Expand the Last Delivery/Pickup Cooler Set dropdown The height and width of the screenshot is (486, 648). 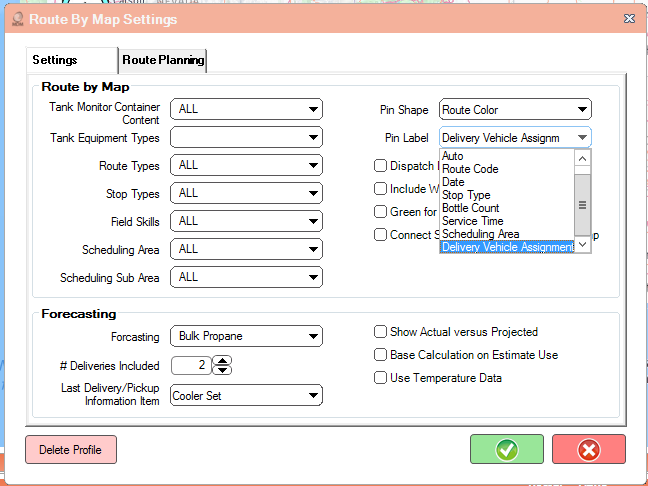(x=246, y=395)
